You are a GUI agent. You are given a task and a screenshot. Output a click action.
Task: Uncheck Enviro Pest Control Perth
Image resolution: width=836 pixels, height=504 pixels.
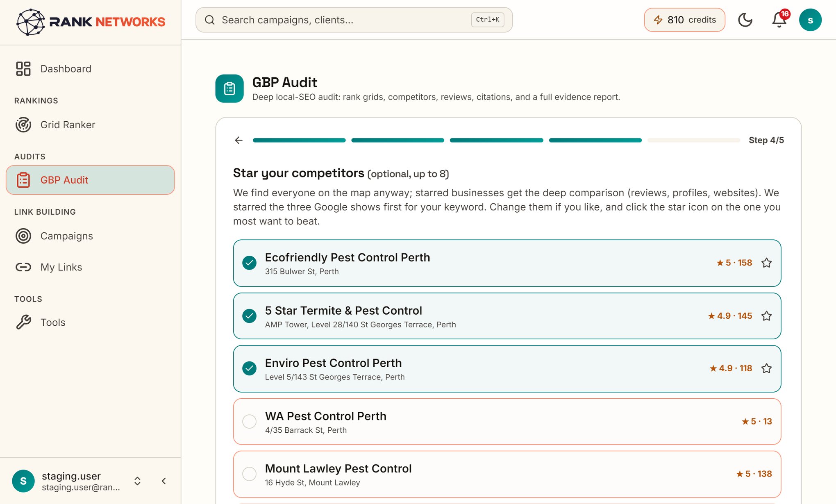(x=249, y=368)
